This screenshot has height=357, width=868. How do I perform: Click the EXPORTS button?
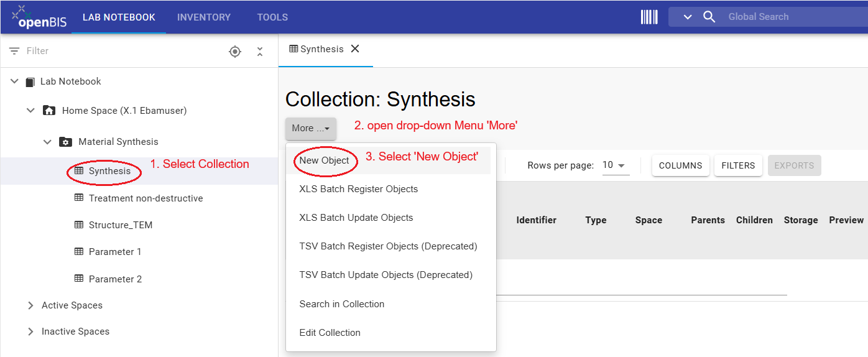pos(794,165)
